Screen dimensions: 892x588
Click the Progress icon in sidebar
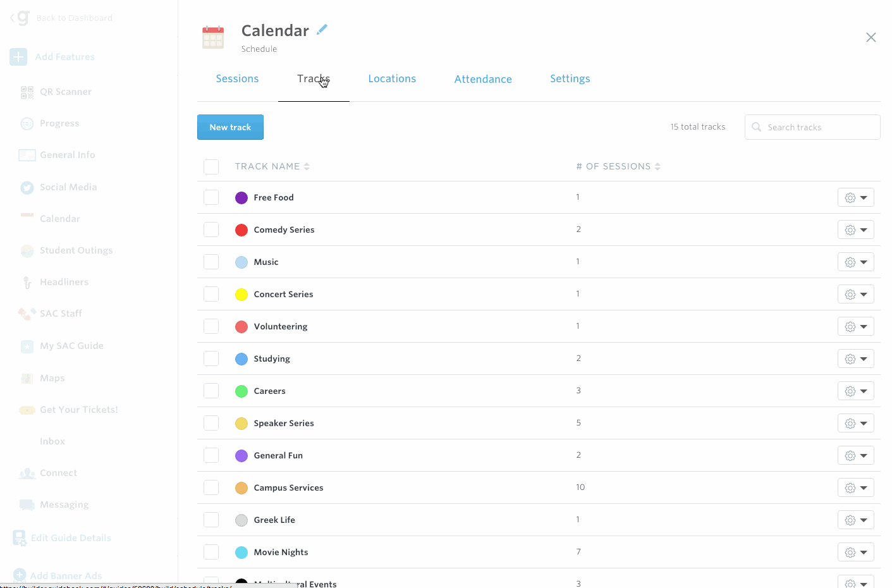(27, 124)
